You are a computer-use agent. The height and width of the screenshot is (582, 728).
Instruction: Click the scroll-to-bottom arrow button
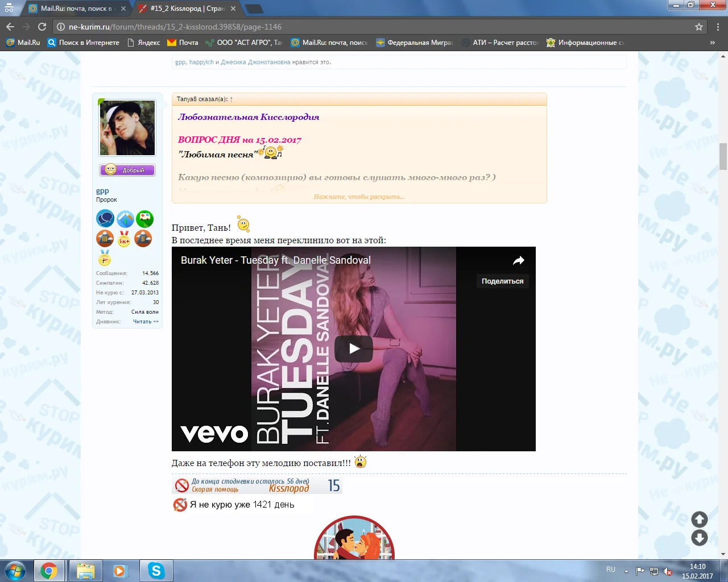tap(700, 538)
